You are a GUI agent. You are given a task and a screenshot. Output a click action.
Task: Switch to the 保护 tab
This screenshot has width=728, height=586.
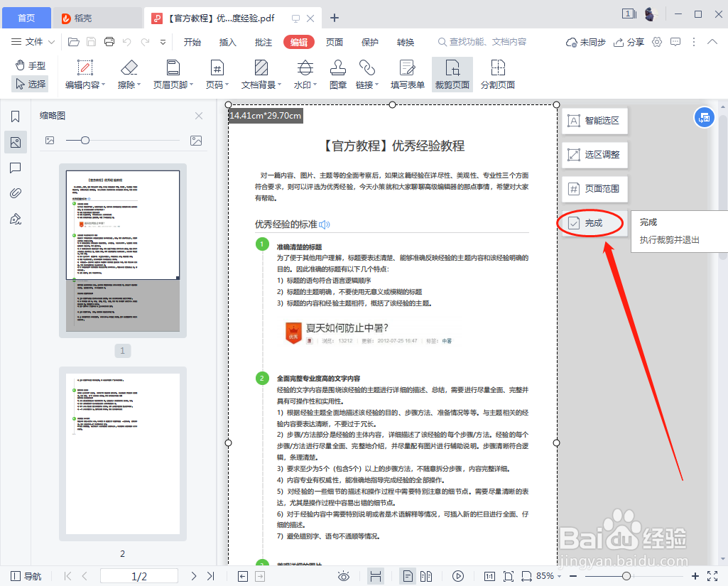(370, 42)
